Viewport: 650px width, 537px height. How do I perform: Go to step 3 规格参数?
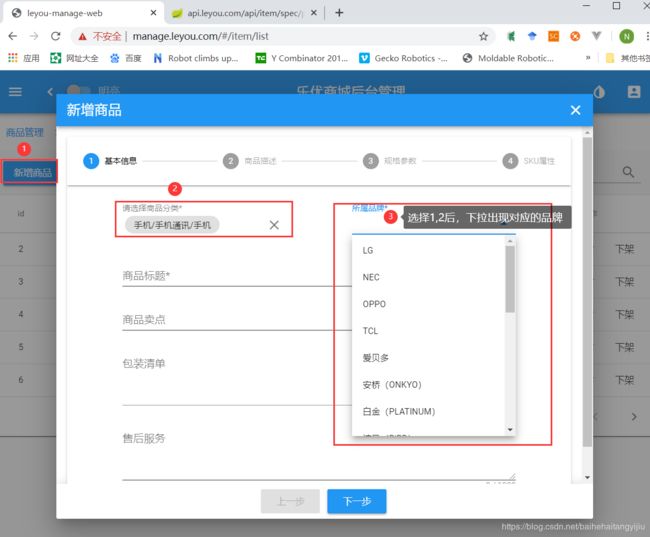click(x=390, y=161)
